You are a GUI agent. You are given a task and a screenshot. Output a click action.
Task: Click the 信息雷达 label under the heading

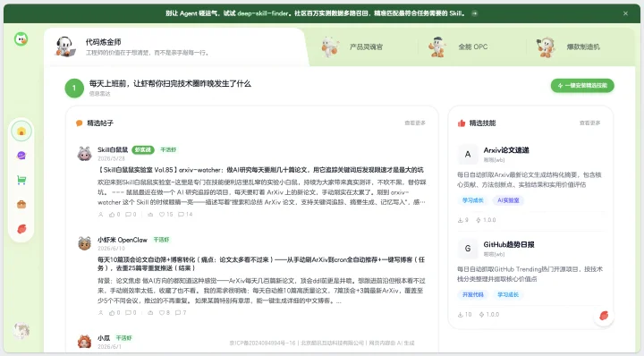100,94
